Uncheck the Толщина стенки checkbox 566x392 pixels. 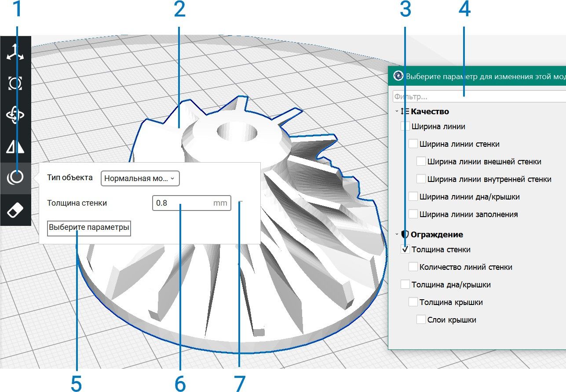(405, 250)
